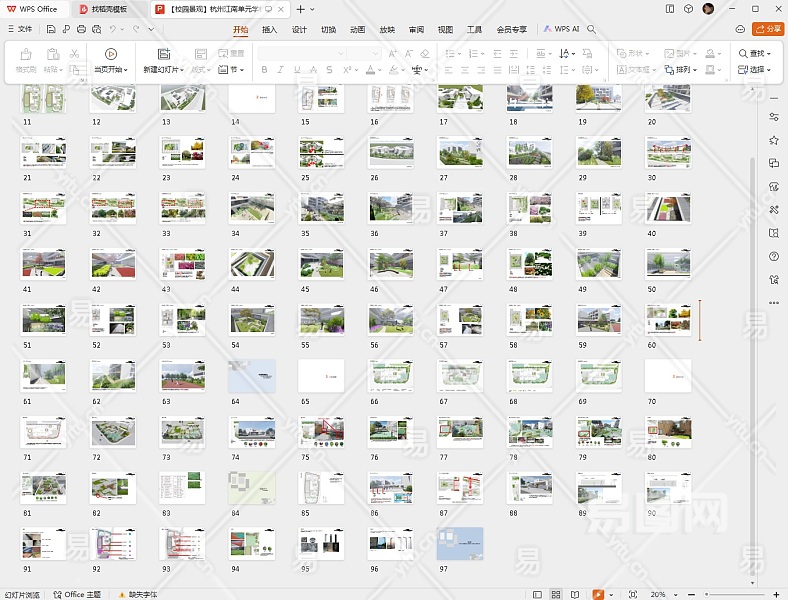Click the 分享 share button
The width and height of the screenshot is (788, 600).
pyautogui.click(x=768, y=29)
